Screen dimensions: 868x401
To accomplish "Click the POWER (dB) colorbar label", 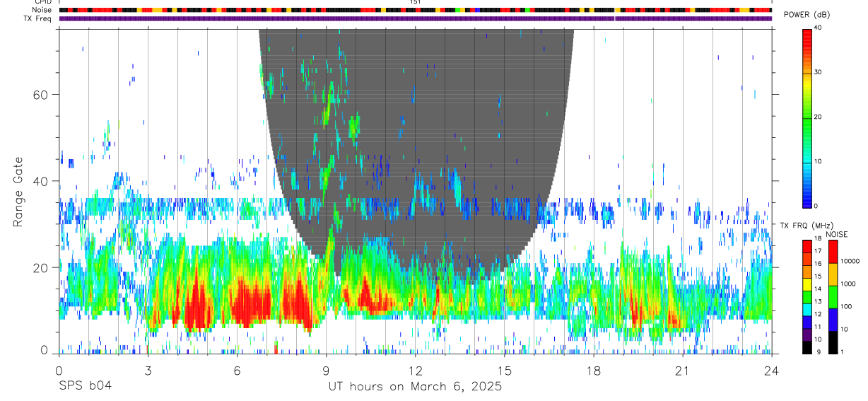I will click(x=807, y=15).
